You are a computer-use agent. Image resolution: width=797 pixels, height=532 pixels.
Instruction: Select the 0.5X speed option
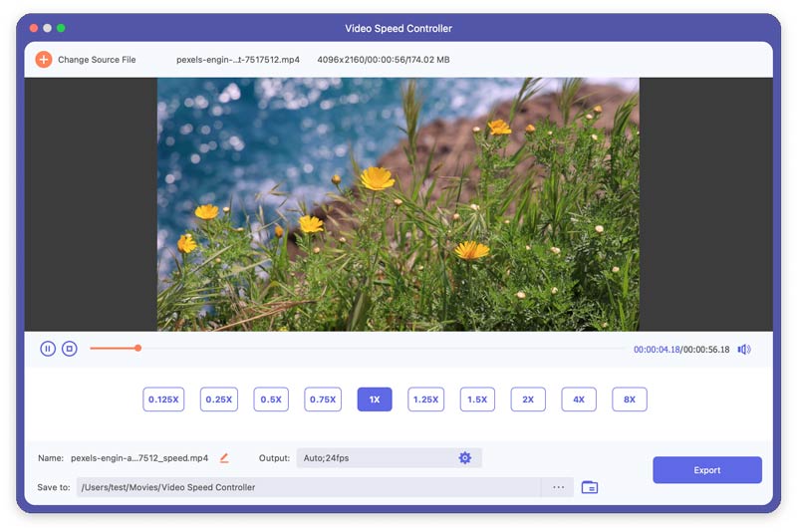(271, 399)
